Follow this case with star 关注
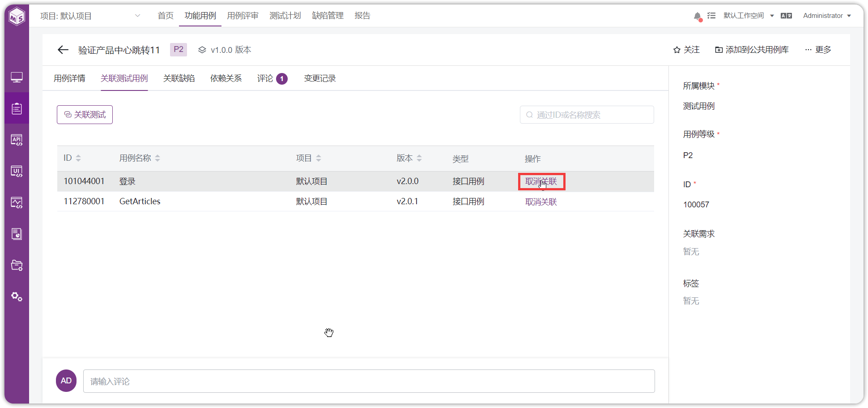The width and height of the screenshot is (868, 408). (686, 50)
